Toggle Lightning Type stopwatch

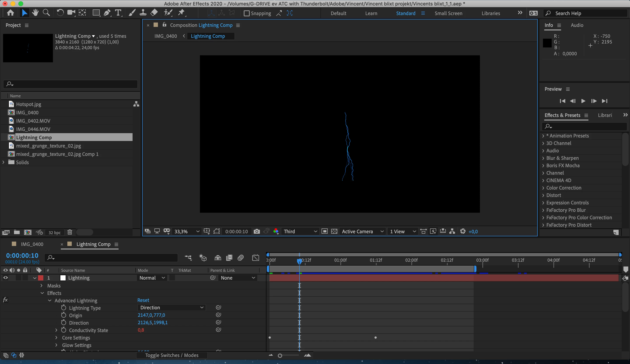click(63, 308)
